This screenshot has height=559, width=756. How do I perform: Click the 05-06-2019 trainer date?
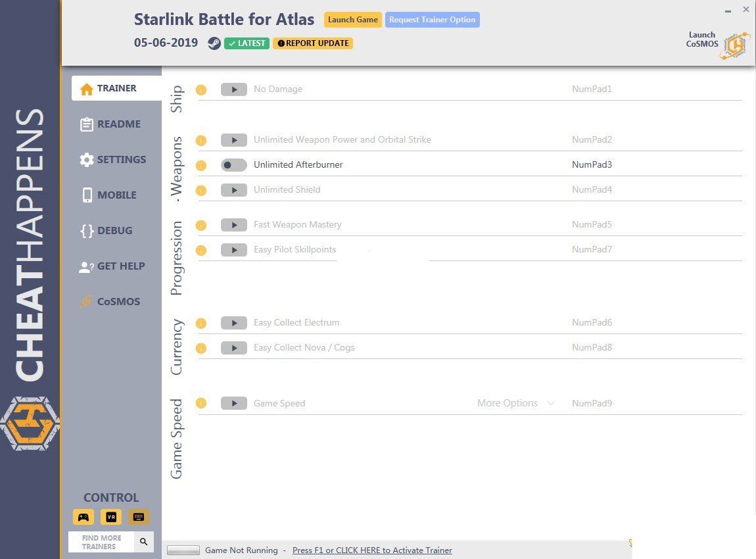[x=166, y=43]
